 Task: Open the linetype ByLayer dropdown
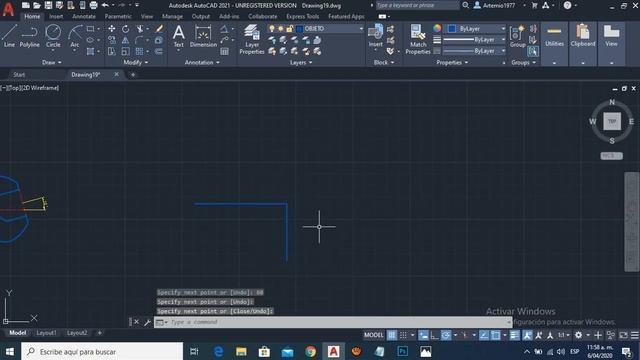(475, 51)
